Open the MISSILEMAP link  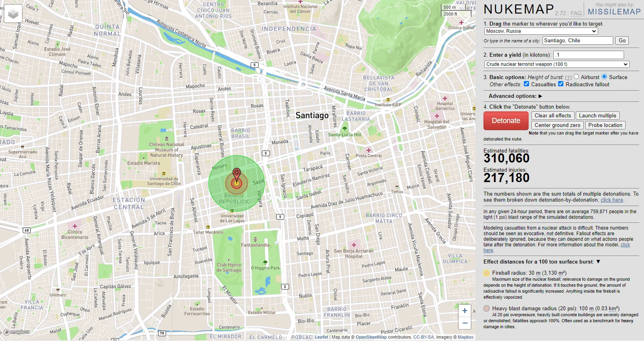pos(614,12)
